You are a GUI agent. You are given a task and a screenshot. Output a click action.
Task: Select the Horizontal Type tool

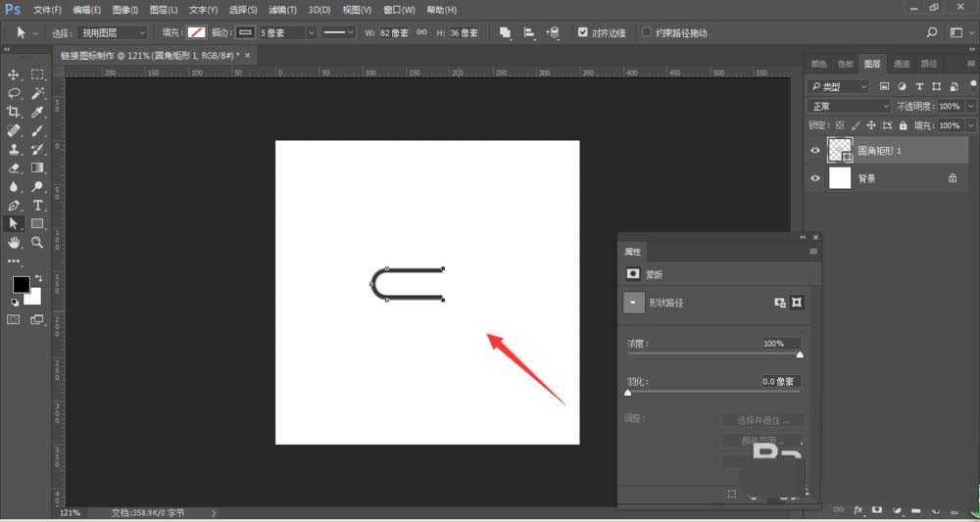pos(37,206)
